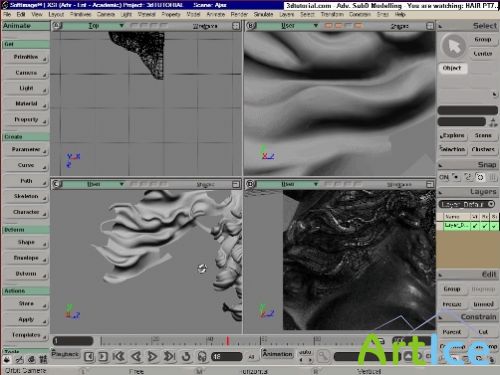Open User view dropdown in viewport C
Image resolution: width=500 pixels, height=375 pixels.
[x=93, y=184]
